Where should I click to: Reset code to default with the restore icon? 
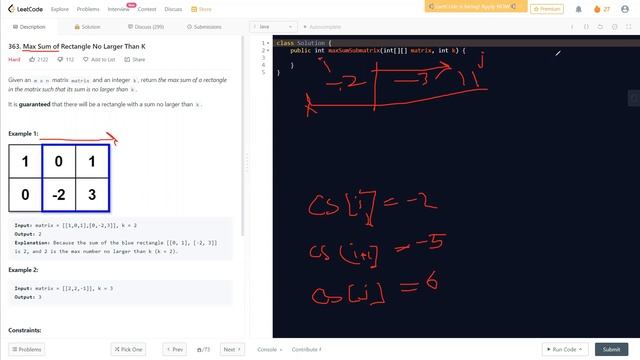pyautogui.click(x=600, y=27)
